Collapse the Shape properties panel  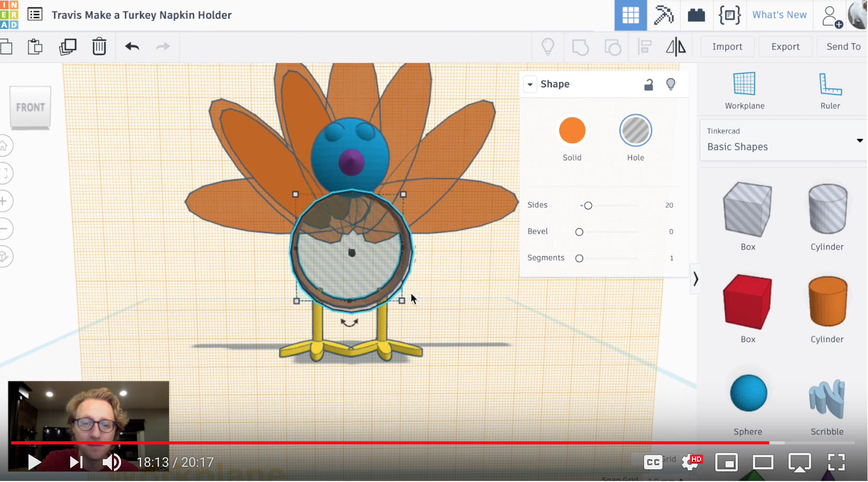530,84
